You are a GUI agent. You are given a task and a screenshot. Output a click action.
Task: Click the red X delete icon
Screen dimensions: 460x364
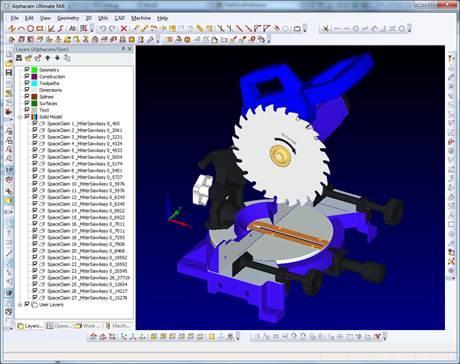coord(124,29)
